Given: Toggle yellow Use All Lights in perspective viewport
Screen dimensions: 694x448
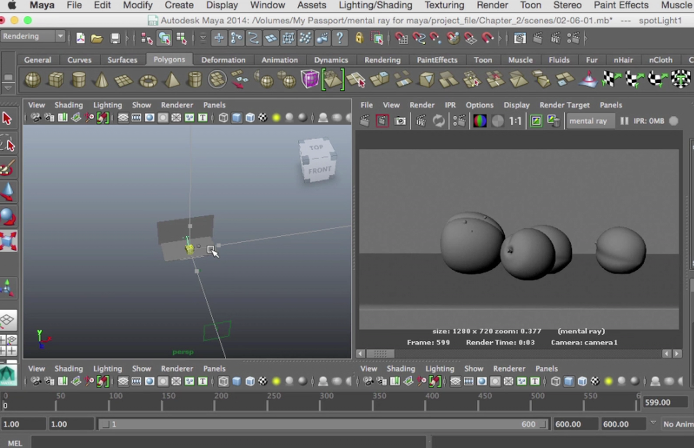Looking at the screenshot, I should [276, 118].
